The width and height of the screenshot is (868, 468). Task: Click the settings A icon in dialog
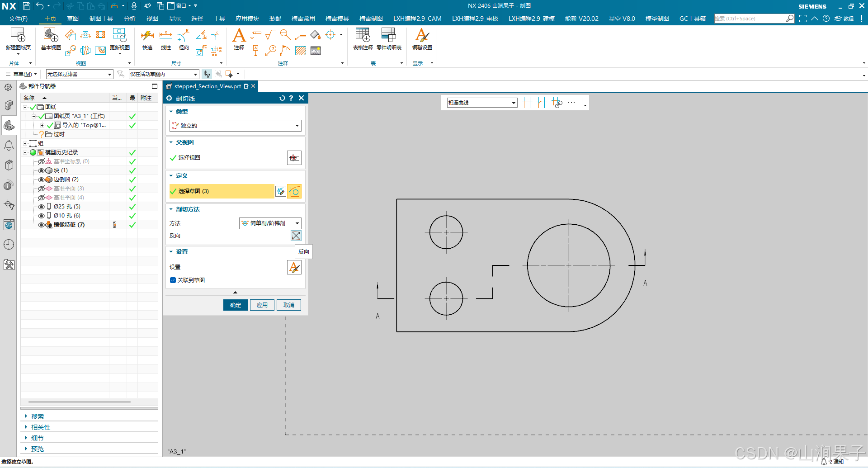pos(294,267)
